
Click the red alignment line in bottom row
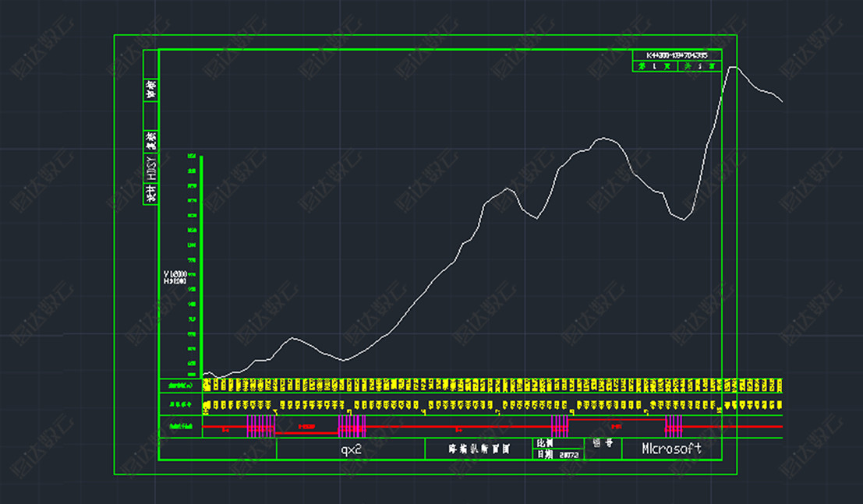[x=452, y=427]
